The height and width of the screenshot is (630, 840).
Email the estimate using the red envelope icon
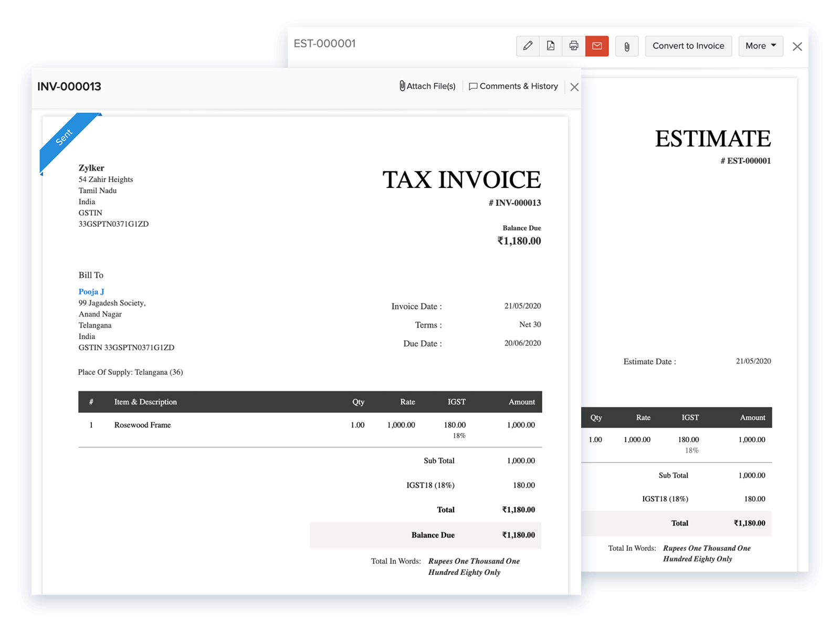click(596, 46)
